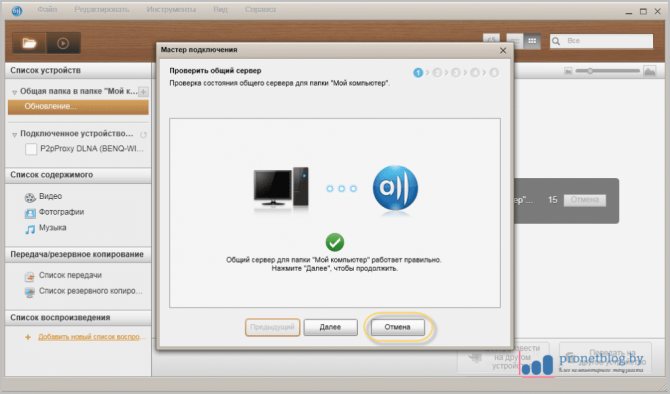Click the Отмена button in wizard

(x=397, y=327)
